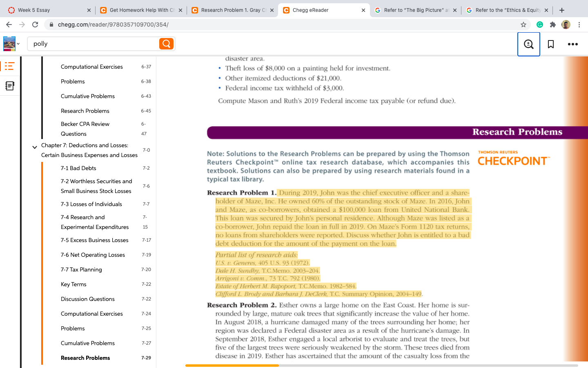The image size is (588, 368).
Task: Open Grammarly extension icon
Action: click(540, 25)
